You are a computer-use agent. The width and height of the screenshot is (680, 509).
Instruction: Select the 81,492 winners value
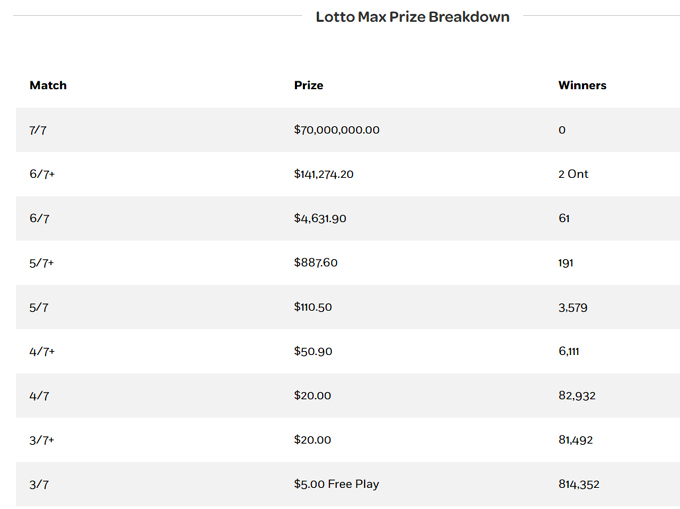[577, 440]
